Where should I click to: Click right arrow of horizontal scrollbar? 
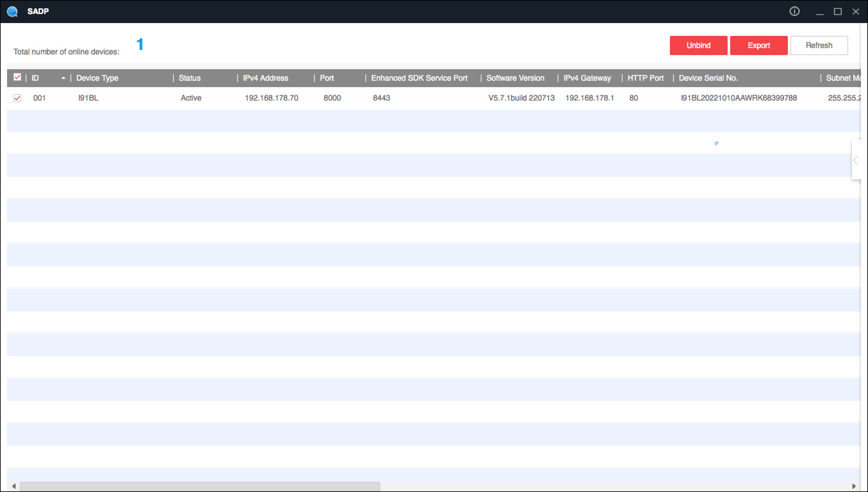click(854, 486)
